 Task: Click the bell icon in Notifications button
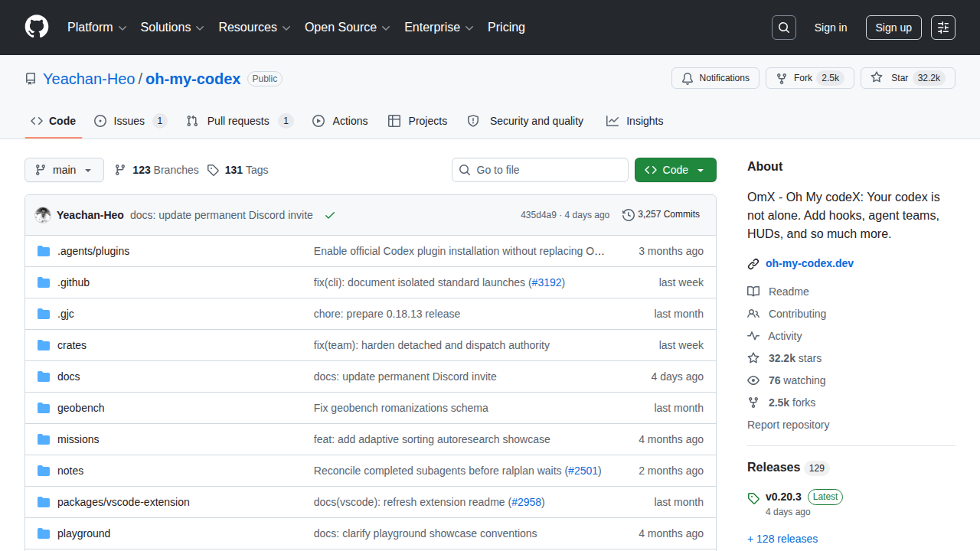[x=688, y=78]
